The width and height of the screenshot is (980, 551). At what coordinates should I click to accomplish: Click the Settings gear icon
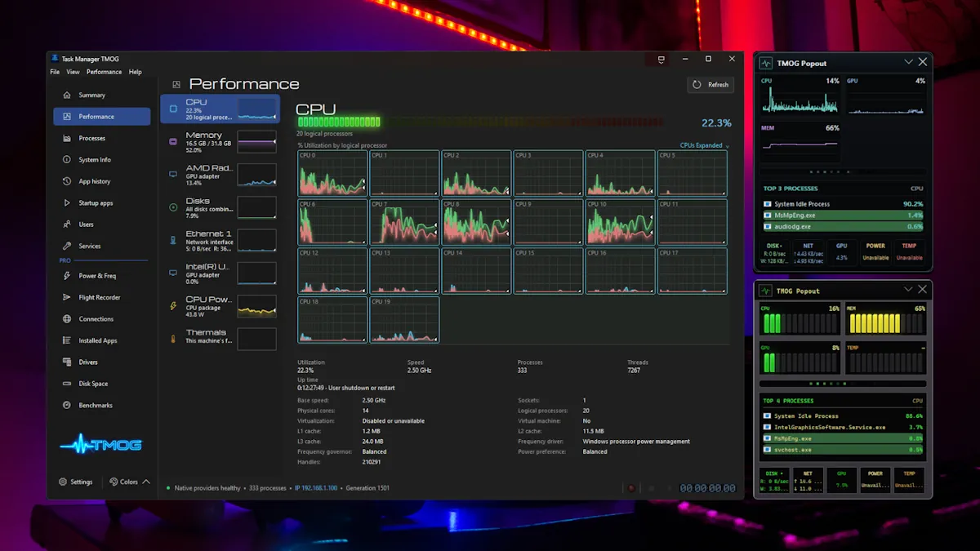click(63, 482)
